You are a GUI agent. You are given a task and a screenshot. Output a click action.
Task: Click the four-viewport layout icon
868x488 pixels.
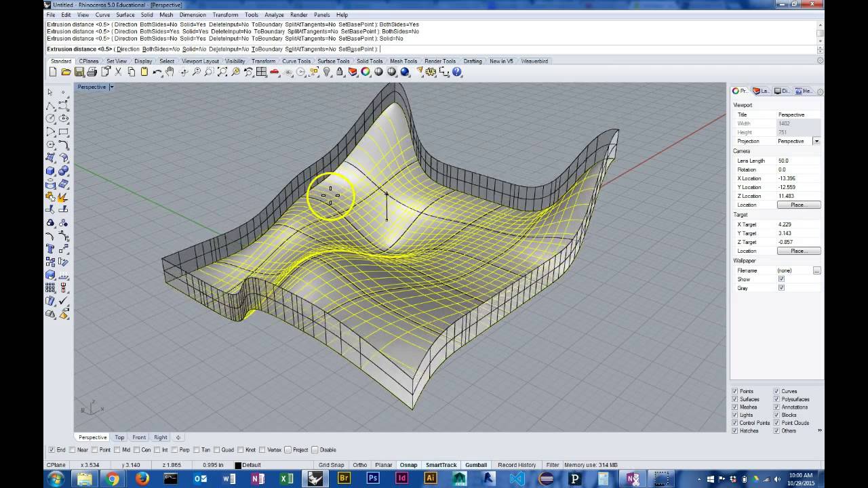(260, 72)
